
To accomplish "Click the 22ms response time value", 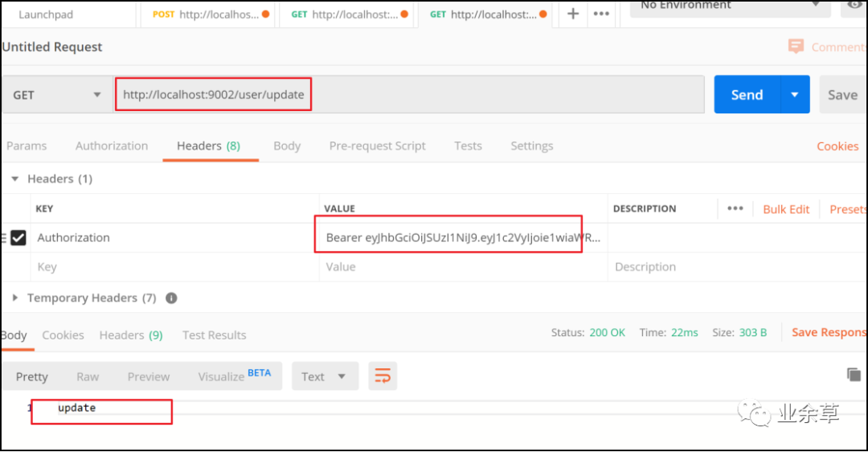I will pos(684,332).
